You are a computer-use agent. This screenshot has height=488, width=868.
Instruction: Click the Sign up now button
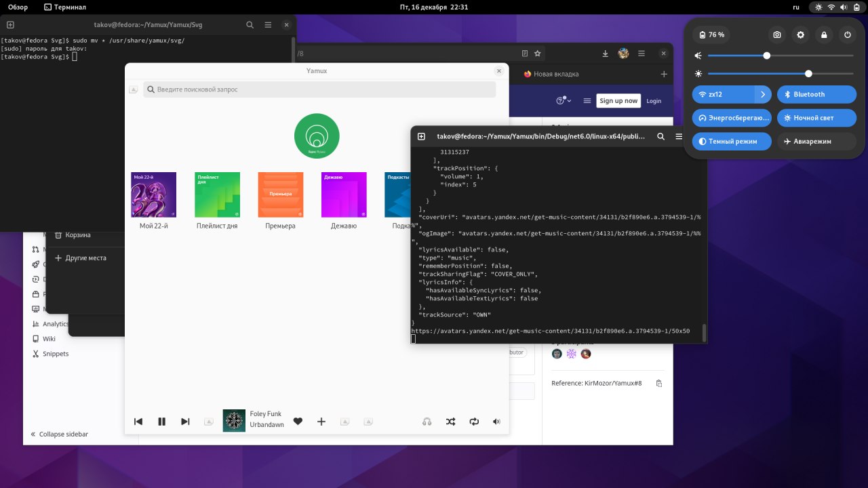point(618,101)
